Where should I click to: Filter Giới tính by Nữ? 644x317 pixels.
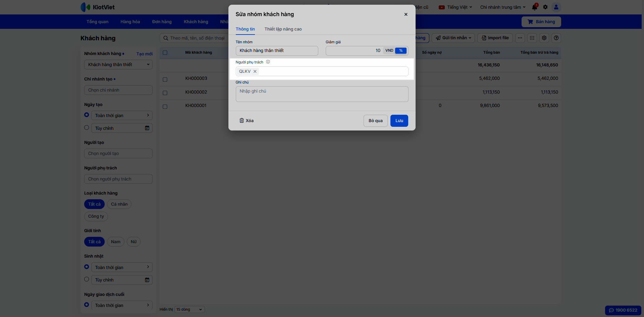133,242
